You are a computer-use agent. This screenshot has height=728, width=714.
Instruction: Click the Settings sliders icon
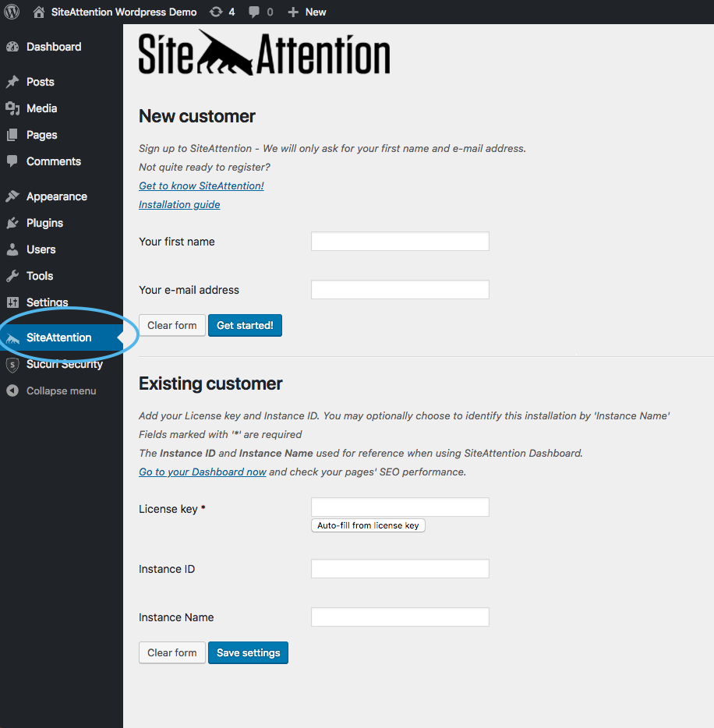click(12, 302)
